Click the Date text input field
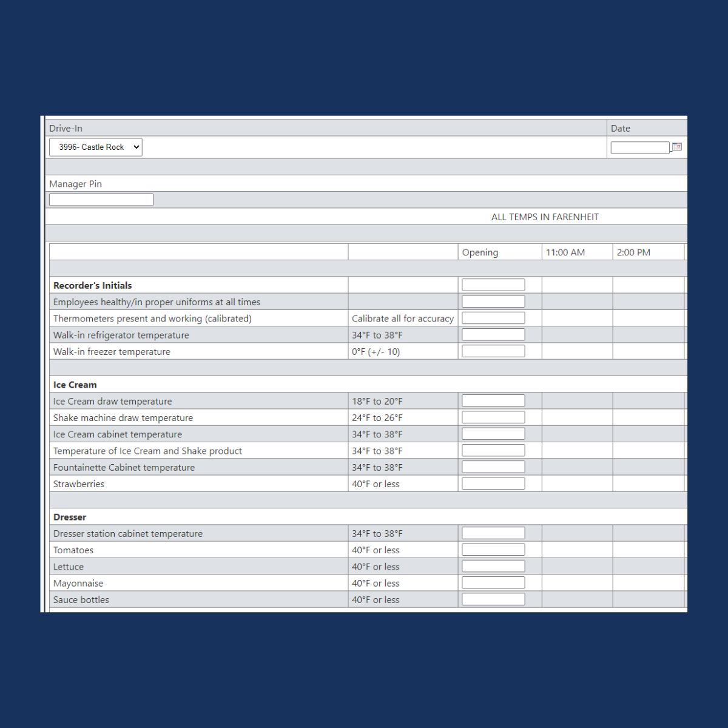 tap(639, 147)
